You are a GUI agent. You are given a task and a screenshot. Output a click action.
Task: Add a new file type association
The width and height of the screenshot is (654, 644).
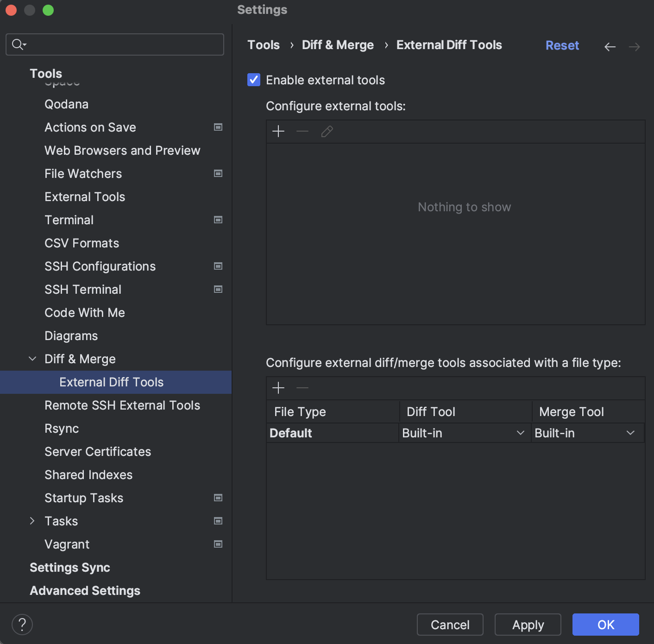[x=278, y=388]
